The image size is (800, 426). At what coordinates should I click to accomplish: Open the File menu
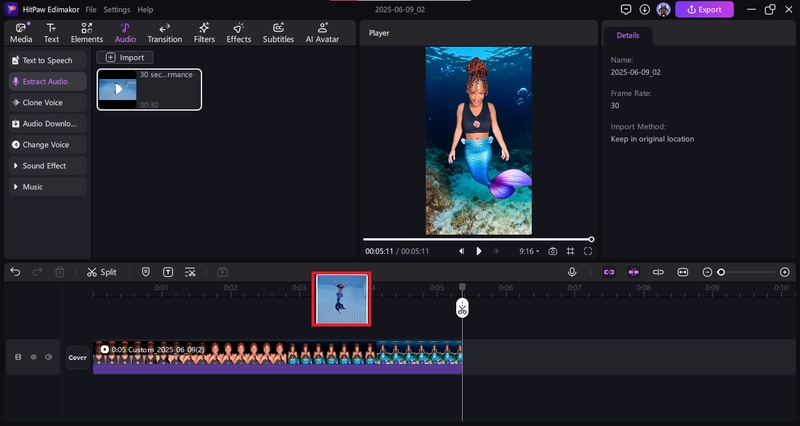point(91,10)
